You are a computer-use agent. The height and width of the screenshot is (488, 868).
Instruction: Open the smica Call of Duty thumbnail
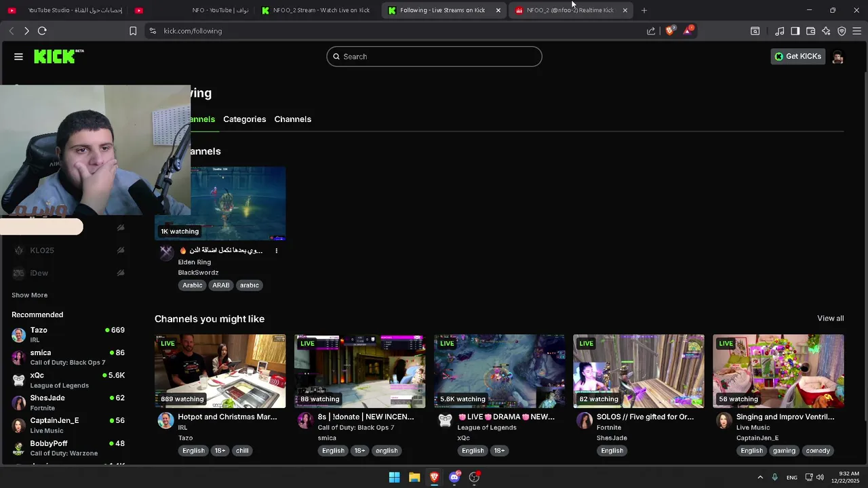pyautogui.click(x=359, y=371)
